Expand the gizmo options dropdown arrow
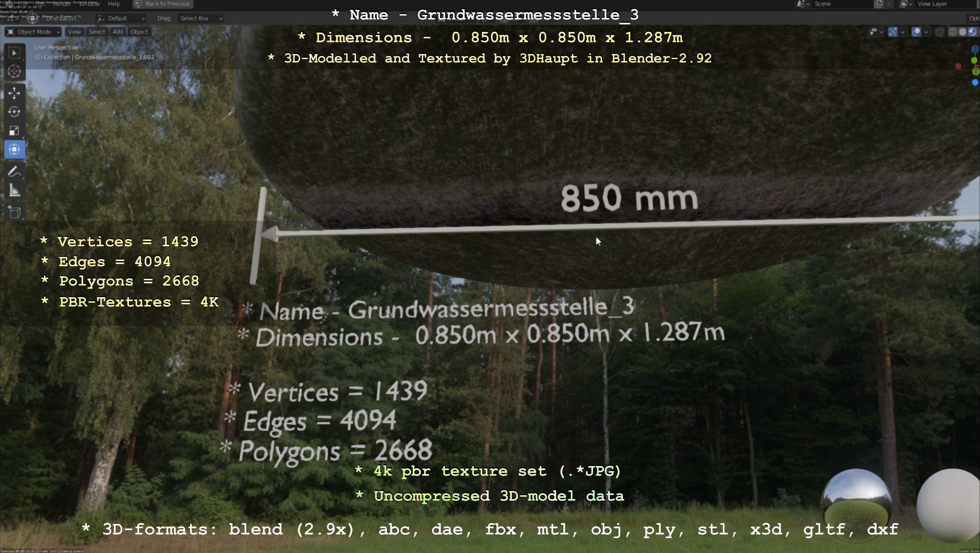 coord(902,32)
